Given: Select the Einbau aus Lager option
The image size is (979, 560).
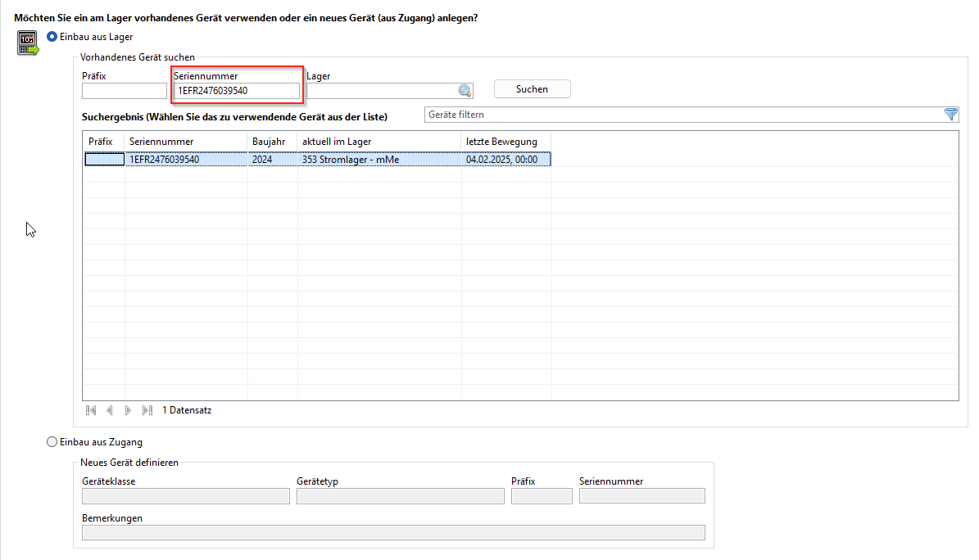Looking at the screenshot, I should [x=52, y=37].
